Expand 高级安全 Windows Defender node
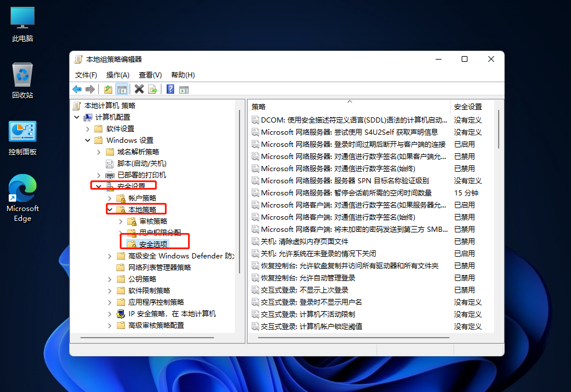This screenshot has width=571, height=392. point(109,256)
